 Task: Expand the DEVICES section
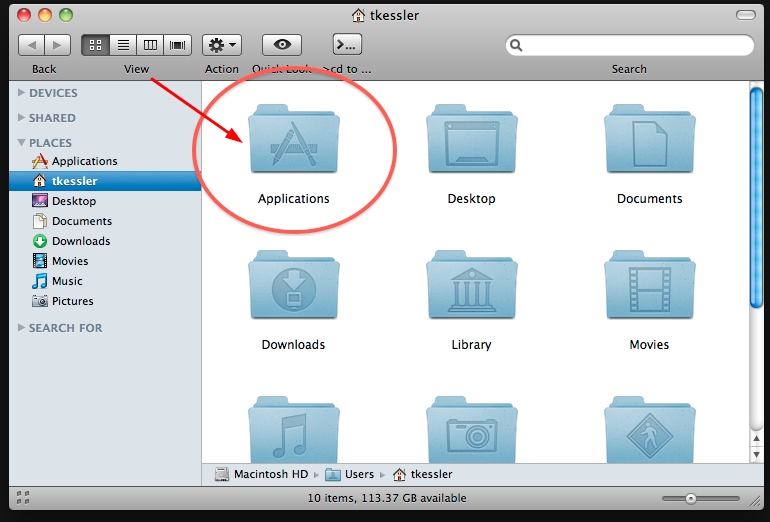coord(21,92)
